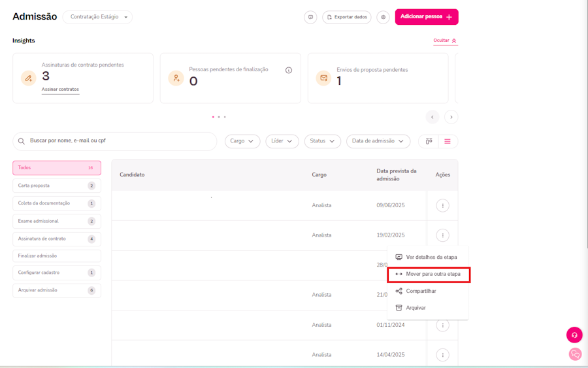Image resolution: width=588 pixels, height=368 pixels.
Task: Select Assinatura de contrato stage
Action: point(57,239)
